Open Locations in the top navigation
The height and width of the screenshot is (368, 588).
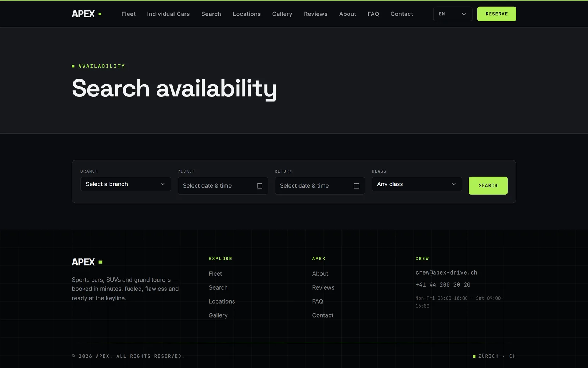tap(247, 14)
